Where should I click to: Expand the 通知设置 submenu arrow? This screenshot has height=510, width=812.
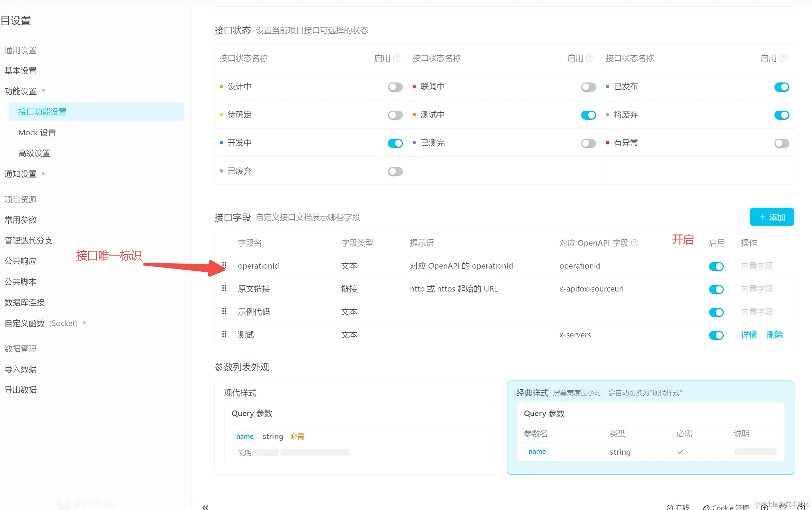[x=43, y=174]
